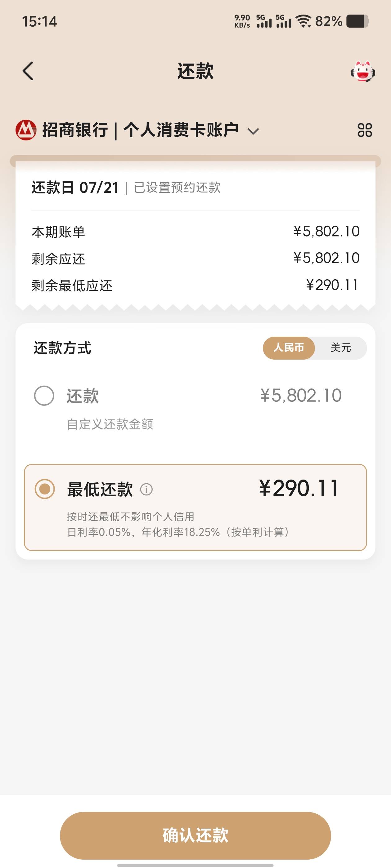This screenshot has width=391, height=868.
Task: Open the customer service mascot icon
Action: (x=363, y=71)
